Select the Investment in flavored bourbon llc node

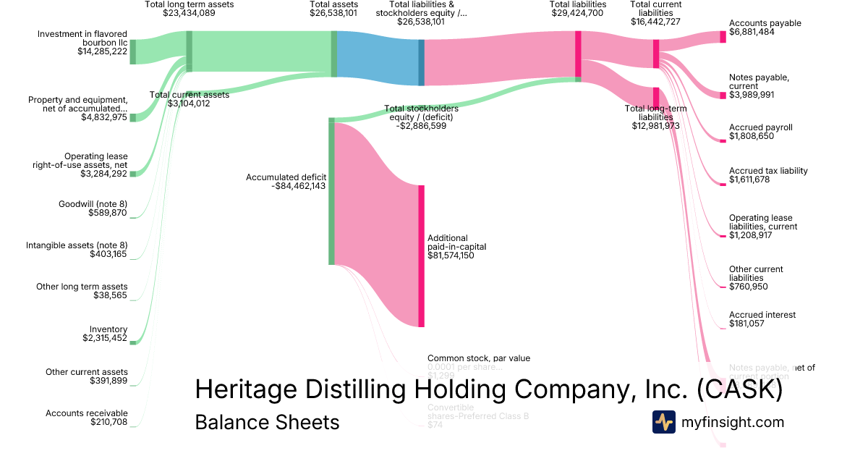pyautogui.click(x=133, y=52)
